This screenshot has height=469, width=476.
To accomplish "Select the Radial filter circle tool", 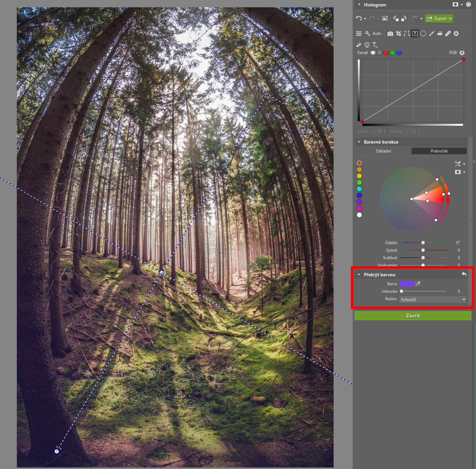I will pos(423,34).
